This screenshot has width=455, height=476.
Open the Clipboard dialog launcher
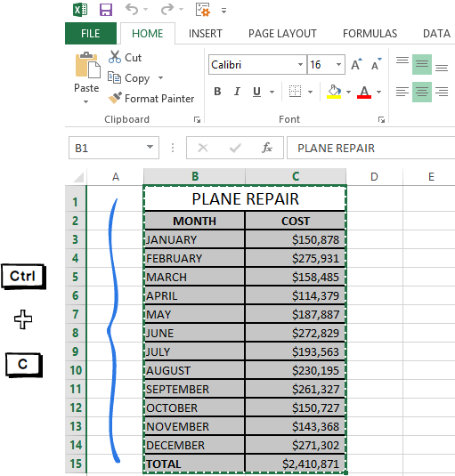point(197,120)
